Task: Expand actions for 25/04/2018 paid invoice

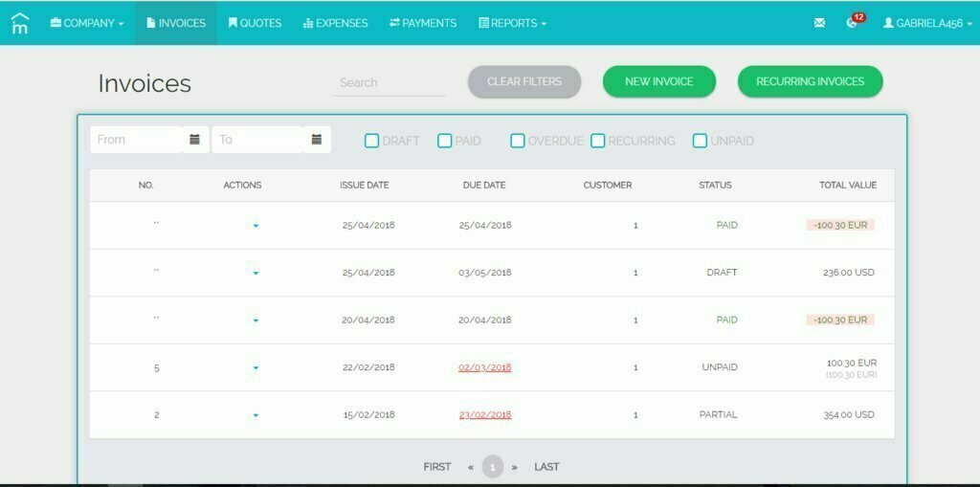Action: (256, 226)
